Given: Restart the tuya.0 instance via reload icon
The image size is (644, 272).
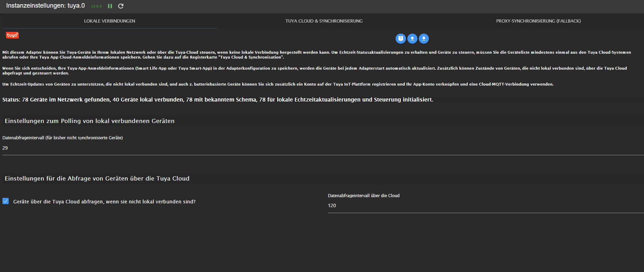Looking at the screenshot, I should click(121, 6).
